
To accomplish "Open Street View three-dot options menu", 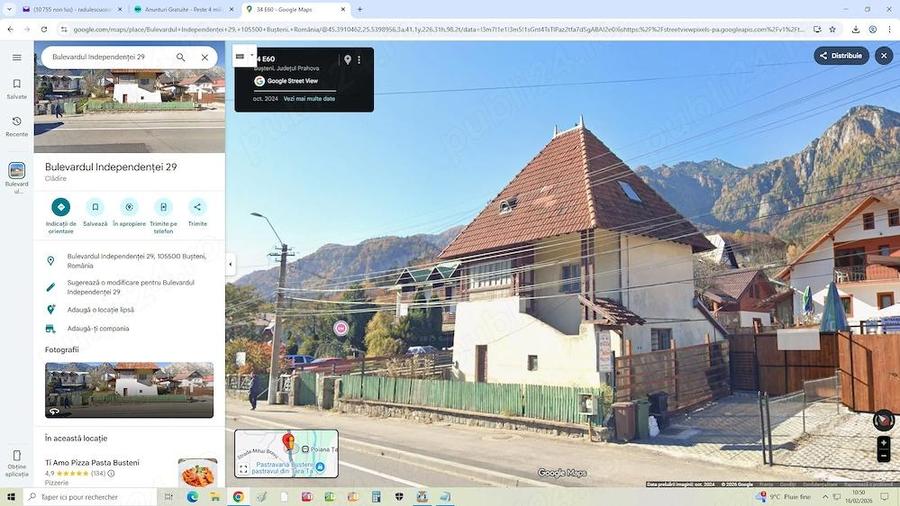I will 359,60.
